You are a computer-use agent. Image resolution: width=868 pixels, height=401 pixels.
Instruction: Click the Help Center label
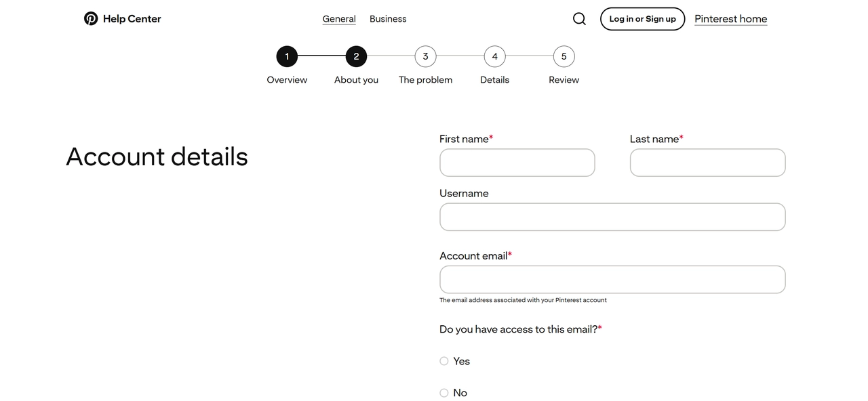pyautogui.click(x=132, y=18)
